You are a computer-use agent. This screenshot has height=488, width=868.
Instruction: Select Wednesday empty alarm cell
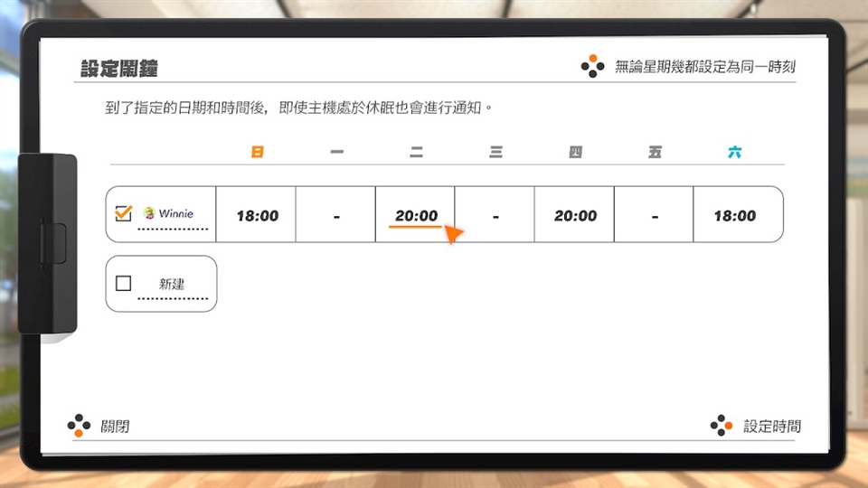[495, 214]
